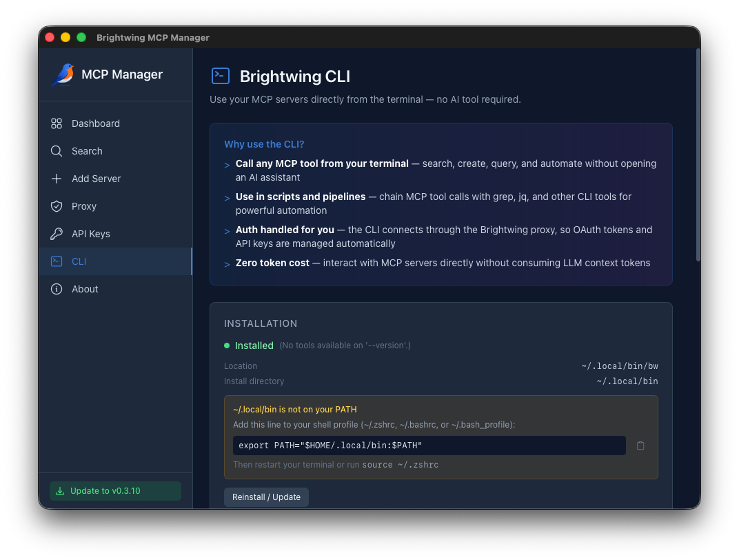Click the Brightwing MCP Manager window title
The image size is (739, 560).
153,38
